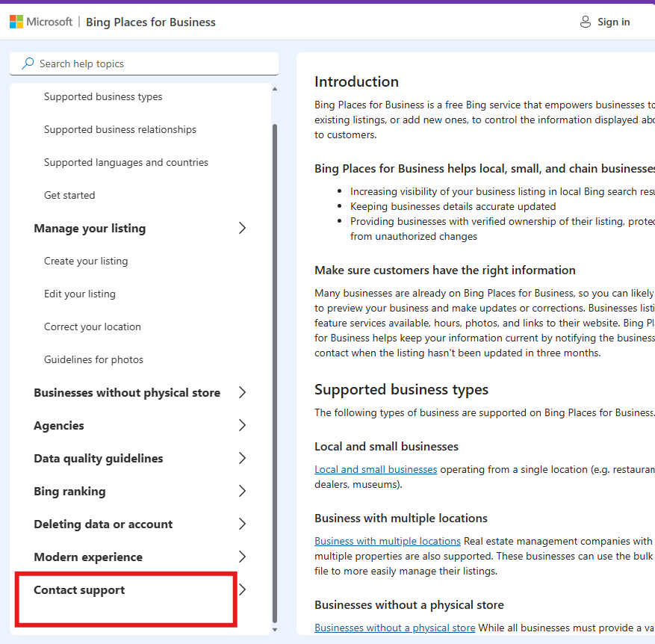The height and width of the screenshot is (644, 655).
Task: Open the Sign in link
Action: coord(613,22)
